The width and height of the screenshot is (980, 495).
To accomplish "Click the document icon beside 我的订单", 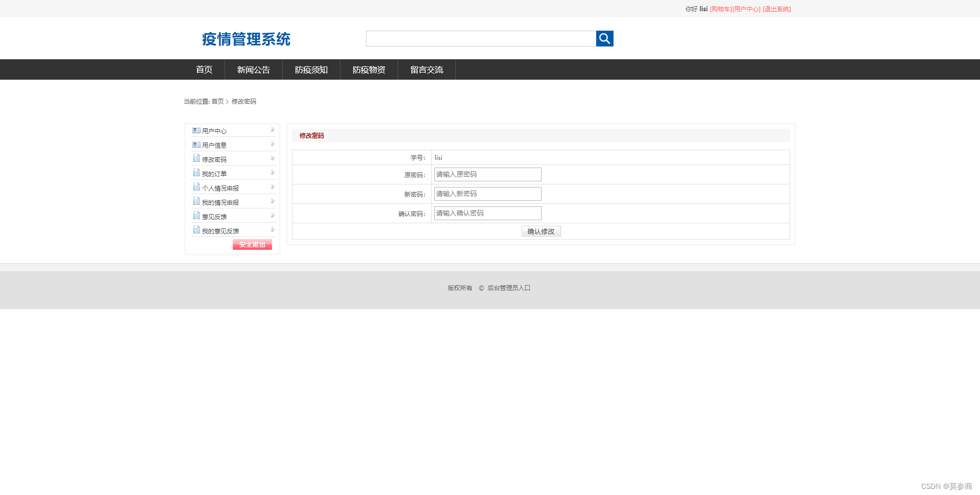I will coord(197,173).
